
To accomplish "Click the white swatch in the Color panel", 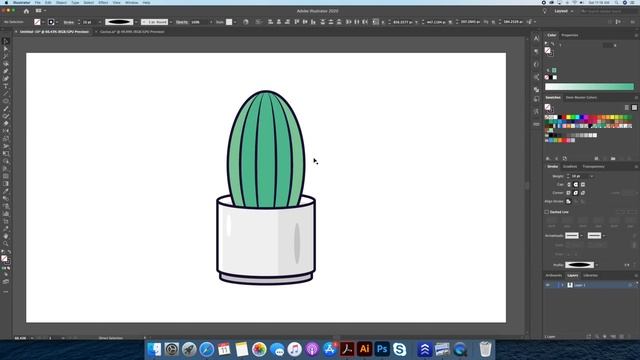I will tap(555, 77).
